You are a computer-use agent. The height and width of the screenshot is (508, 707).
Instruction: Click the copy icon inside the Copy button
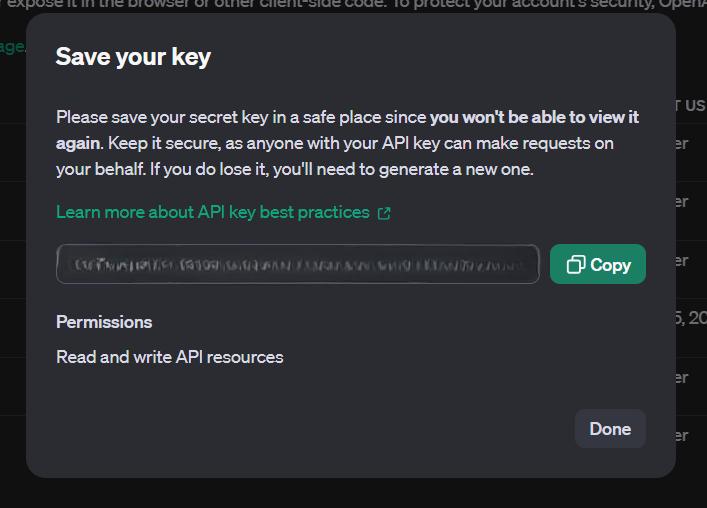[576, 265]
